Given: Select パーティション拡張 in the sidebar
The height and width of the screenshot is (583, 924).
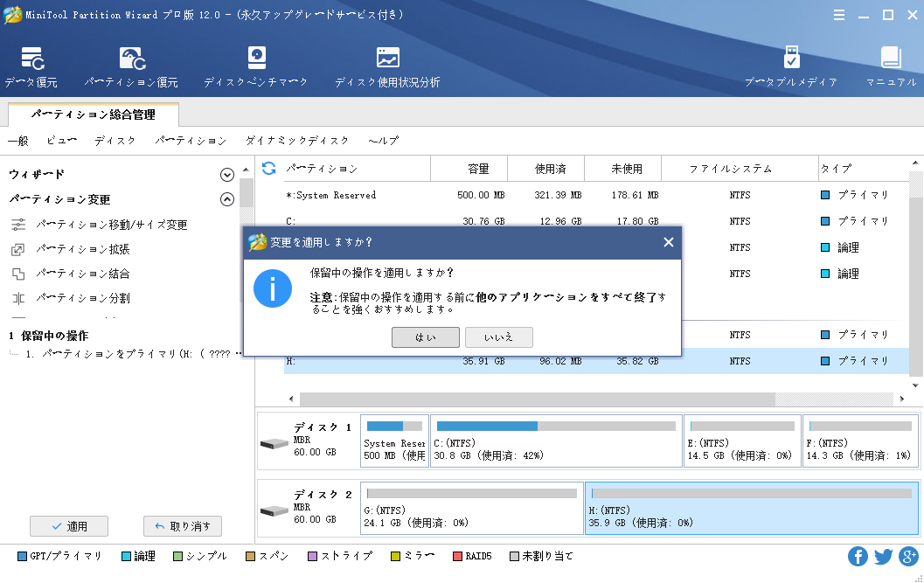Looking at the screenshot, I should click(83, 250).
